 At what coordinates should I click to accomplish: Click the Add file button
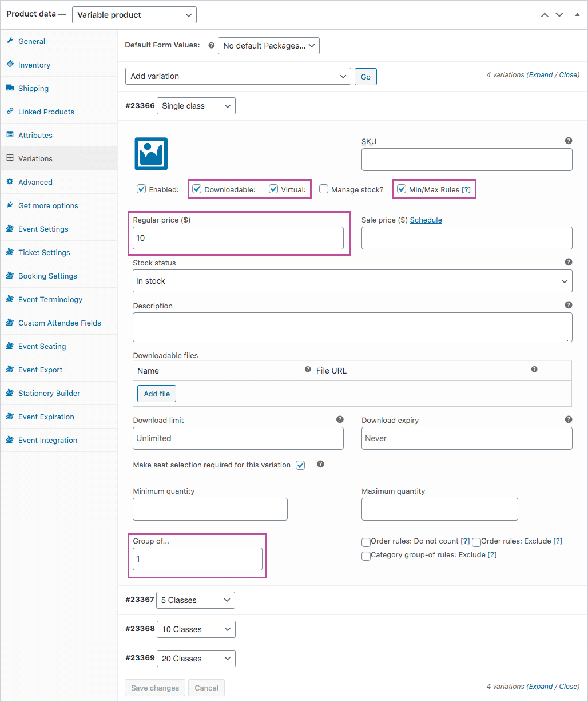pyautogui.click(x=157, y=394)
